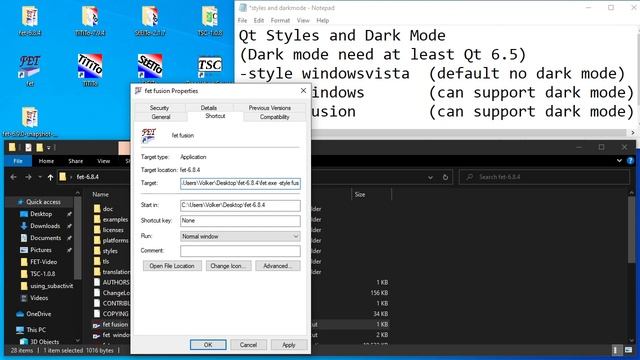The height and width of the screenshot is (360, 640).
Task: Refresh the fet-6.8.4 folder view
Action: [445, 177]
